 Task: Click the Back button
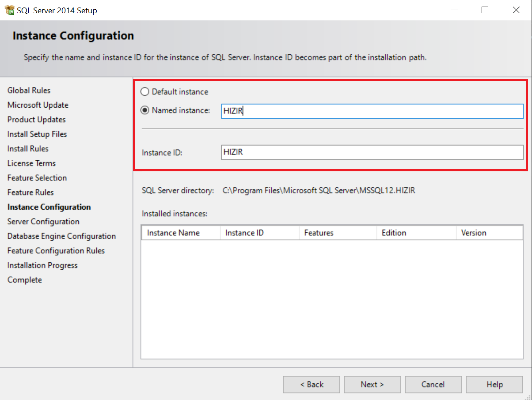coord(312,385)
